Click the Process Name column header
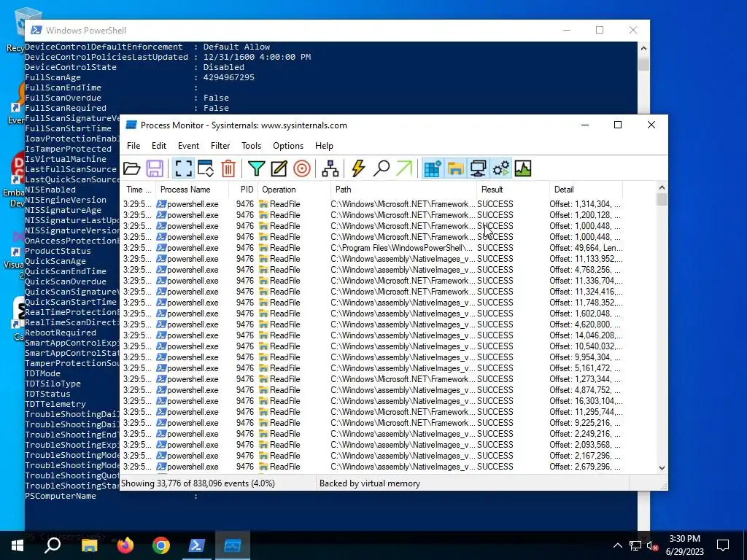747x560 pixels. click(x=192, y=190)
